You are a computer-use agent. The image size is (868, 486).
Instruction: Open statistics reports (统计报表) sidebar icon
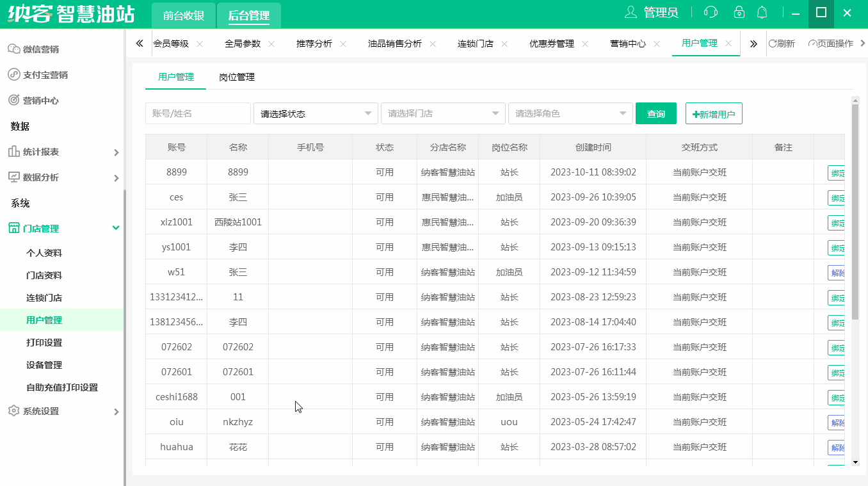coord(14,152)
